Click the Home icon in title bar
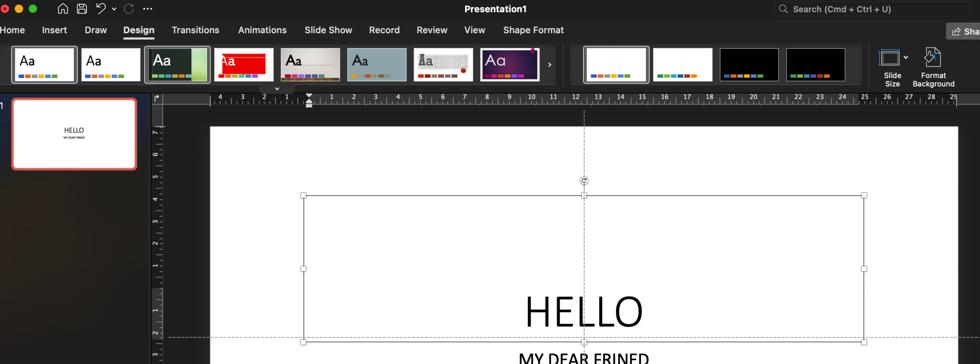 coord(63,8)
